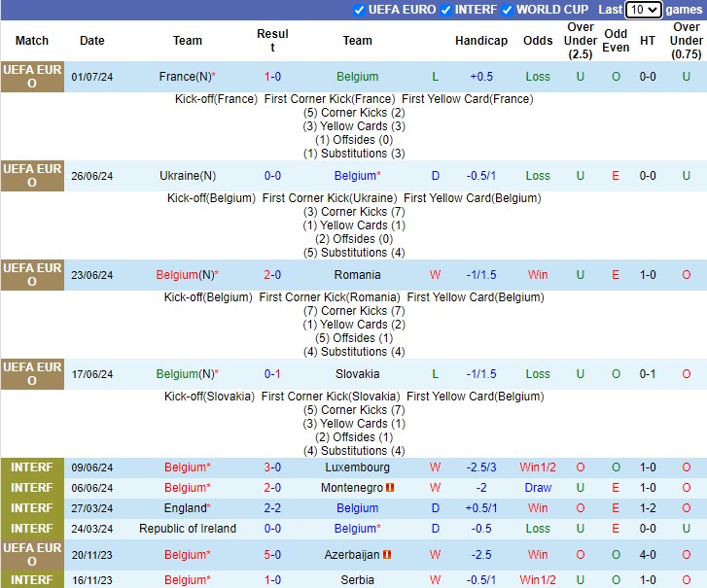
Task: Open the Romania team link
Action: point(357,275)
